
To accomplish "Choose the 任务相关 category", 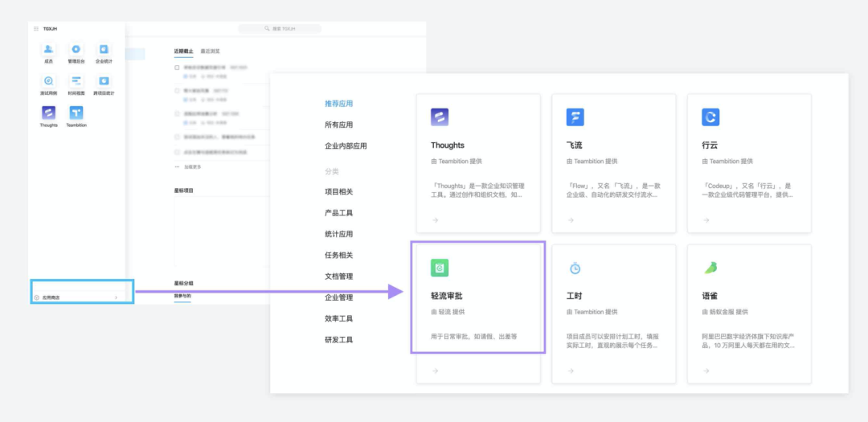I will (339, 256).
